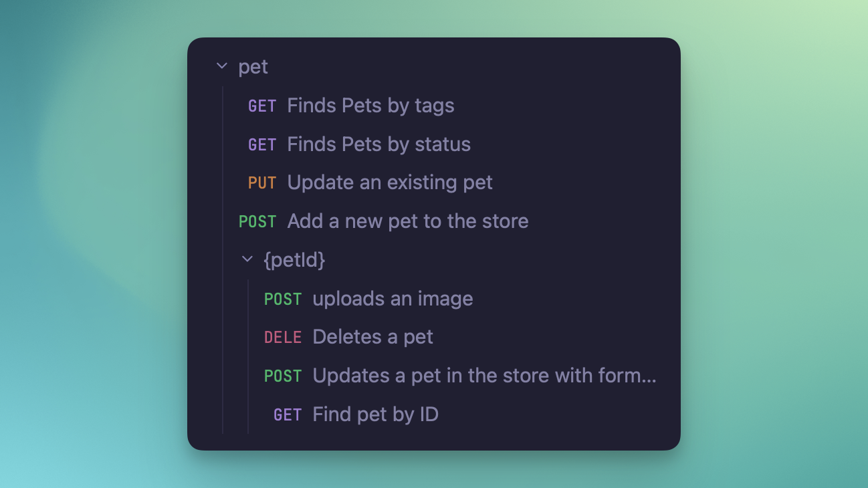Screen dimensions: 868x488
Task: Select Updates a pet in the store request
Action: (x=485, y=376)
